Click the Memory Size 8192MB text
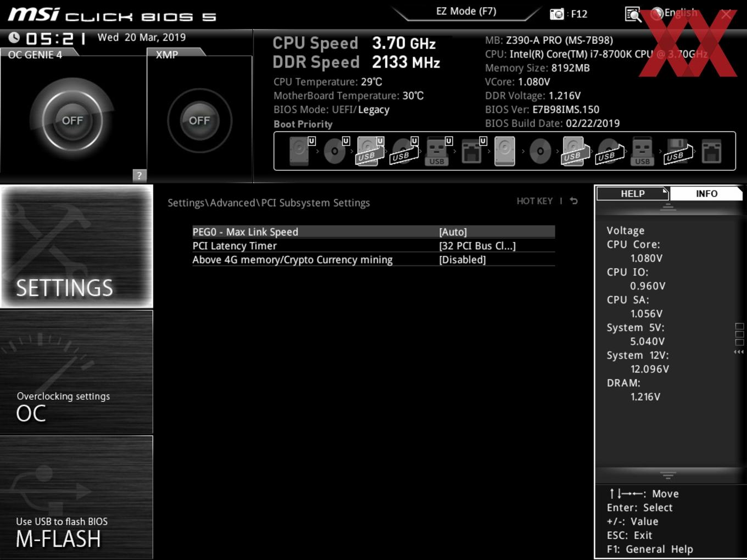747x560 pixels. (537, 68)
